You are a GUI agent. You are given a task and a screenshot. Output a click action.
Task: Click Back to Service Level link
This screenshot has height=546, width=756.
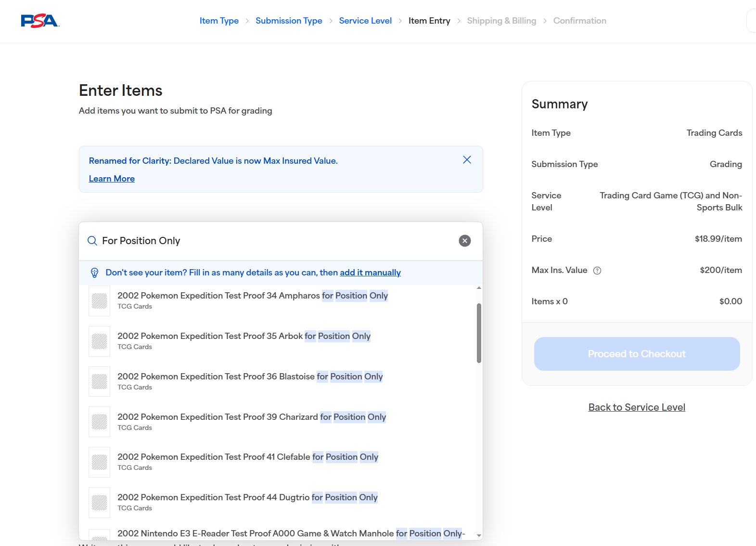[637, 407]
